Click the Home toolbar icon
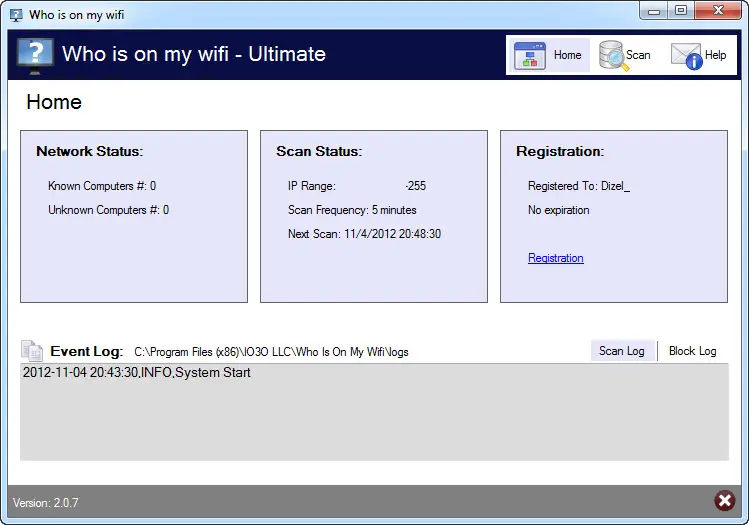The image size is (749, 525). pyautogui.click(x=530, y=56)
